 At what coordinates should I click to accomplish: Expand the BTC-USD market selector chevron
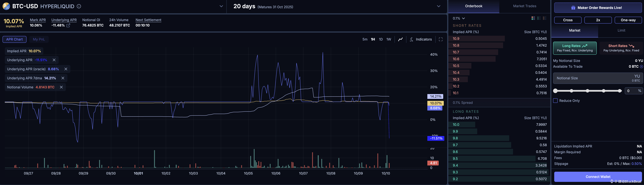pos(221,6)
